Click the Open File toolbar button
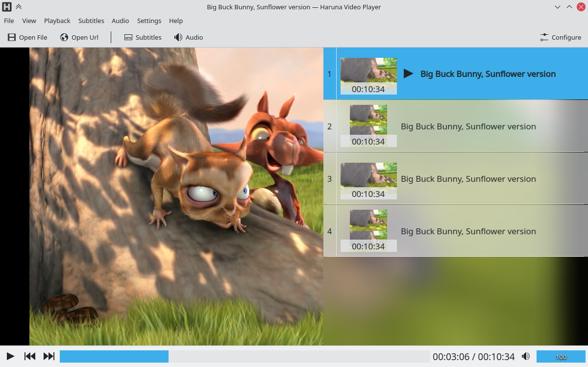588x367 pixels. [x=27, y=37]
